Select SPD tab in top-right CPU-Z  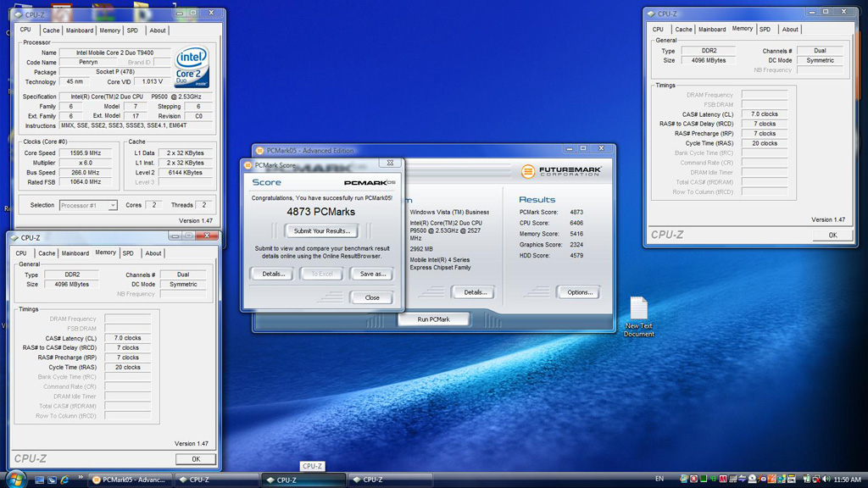pos(765,30)
